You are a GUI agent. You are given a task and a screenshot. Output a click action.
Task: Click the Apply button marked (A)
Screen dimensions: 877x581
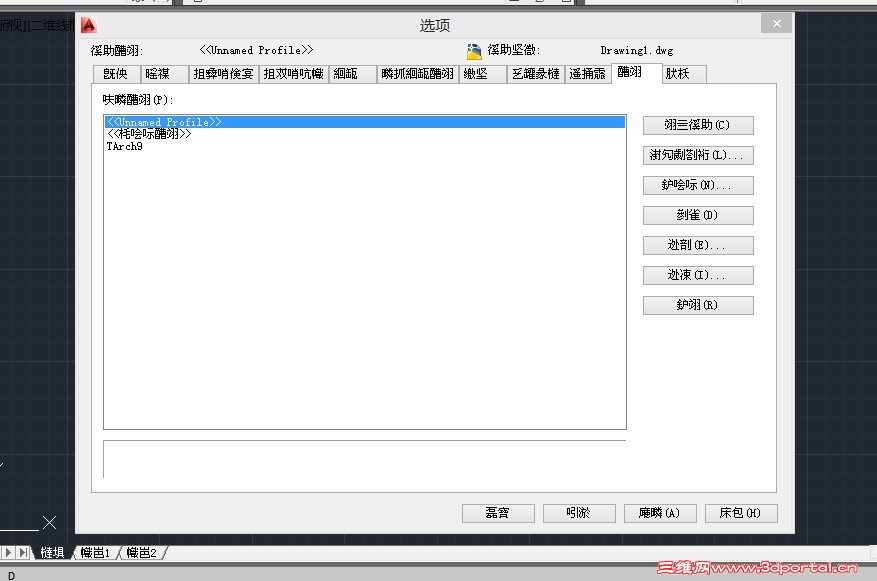660,513
